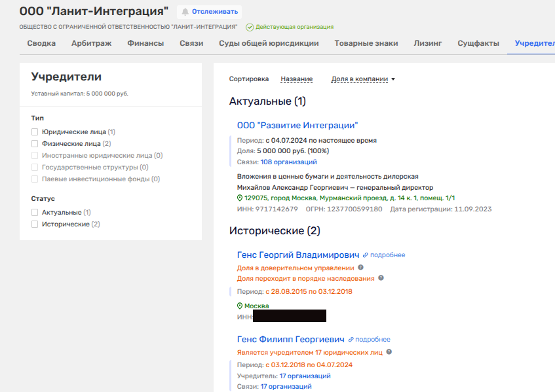
Task: Click the bell icon next to Отслеживать
Action: tap(185, 12)
